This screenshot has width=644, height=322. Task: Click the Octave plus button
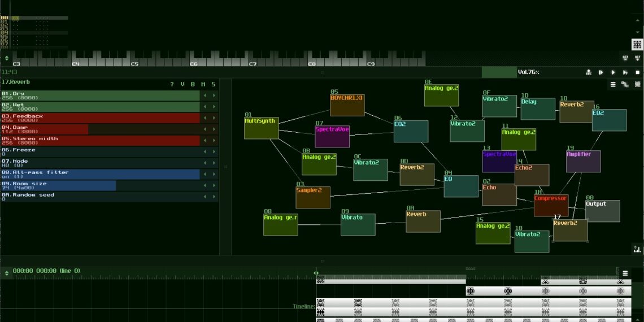click(x=637, y=58)
